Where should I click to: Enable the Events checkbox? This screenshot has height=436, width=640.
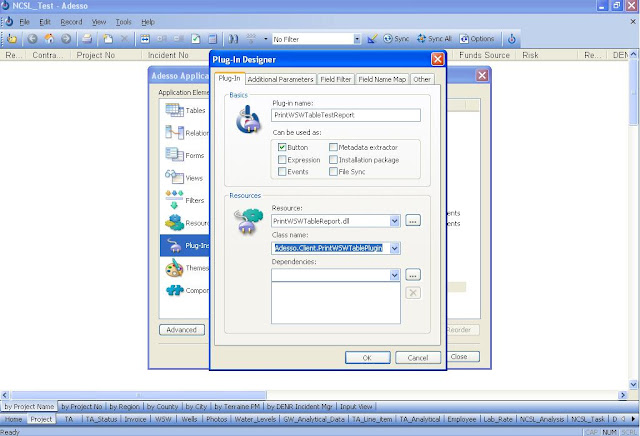click(282, 171)
